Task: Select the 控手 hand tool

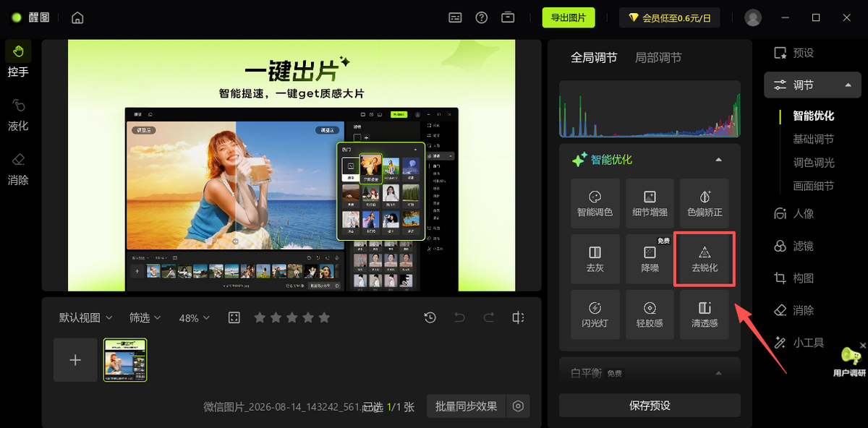Action: pyautogui.click(x=18, y=60)
